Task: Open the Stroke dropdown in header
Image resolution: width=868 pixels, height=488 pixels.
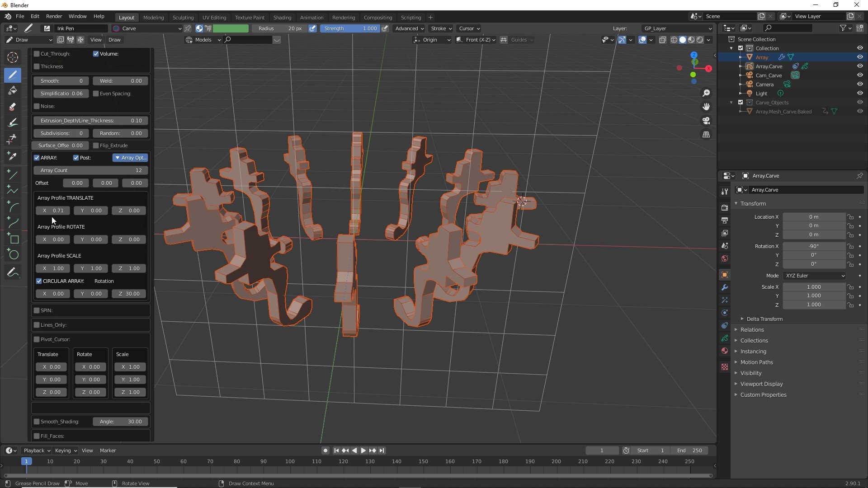Action: click(x=441, y=28)
